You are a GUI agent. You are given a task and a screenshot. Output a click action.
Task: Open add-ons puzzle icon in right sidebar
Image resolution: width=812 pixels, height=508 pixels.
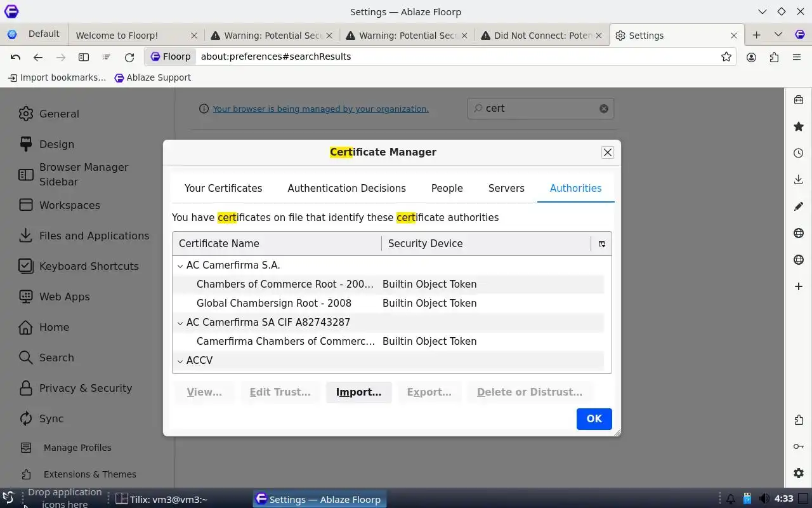coord(799,420)
